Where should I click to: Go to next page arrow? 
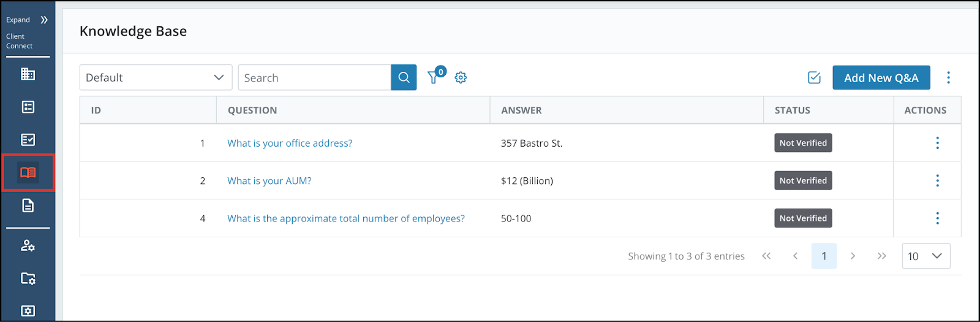click(x=853, y=256)
